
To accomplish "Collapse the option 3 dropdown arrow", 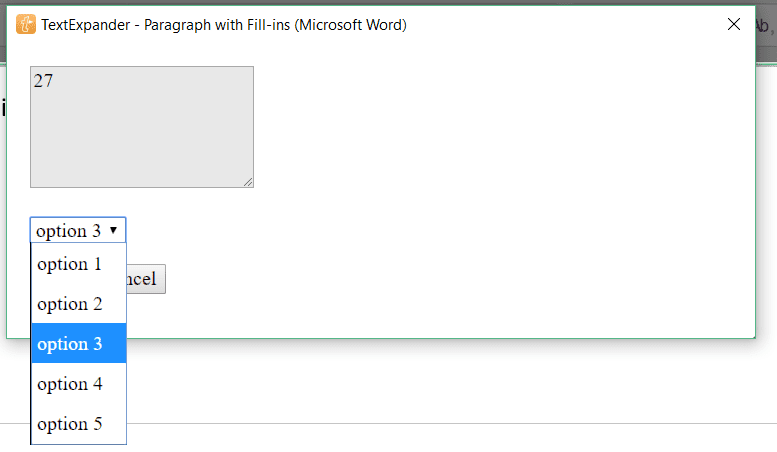I will click(113, 230).
